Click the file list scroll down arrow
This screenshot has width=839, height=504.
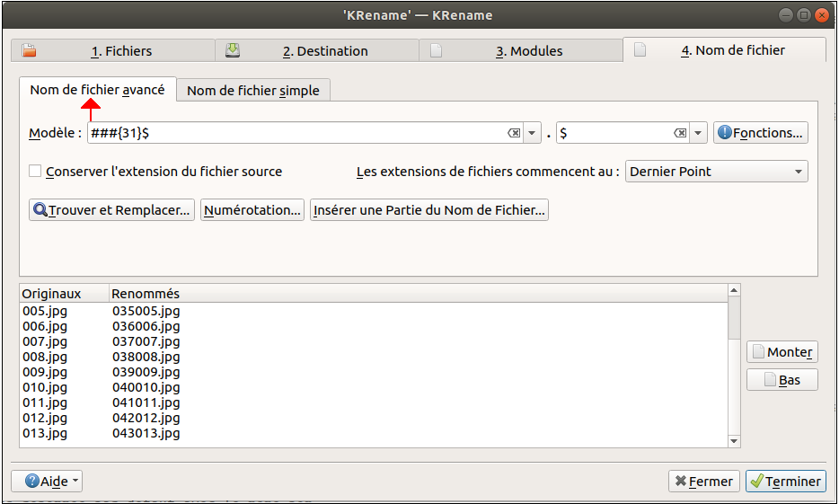(x=734, y=441)
